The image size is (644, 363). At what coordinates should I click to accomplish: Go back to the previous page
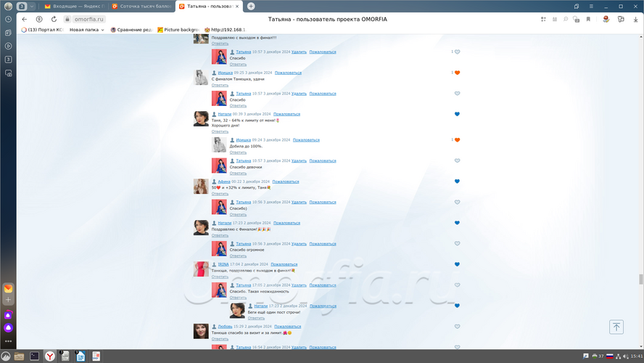pos(25,20)
